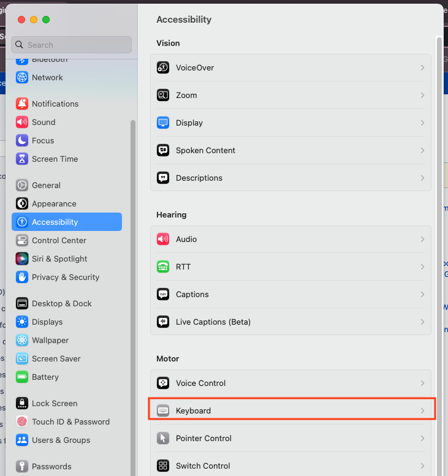
Task: Click the Zoom accessibility icon
Action: (163, 95)
